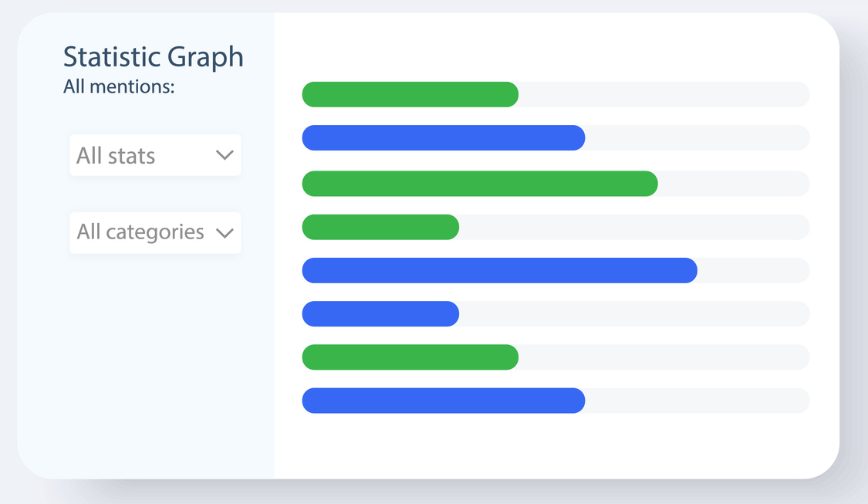868x504 pixels.
Task: Select the topmost green bar
Action: [410, 94]
